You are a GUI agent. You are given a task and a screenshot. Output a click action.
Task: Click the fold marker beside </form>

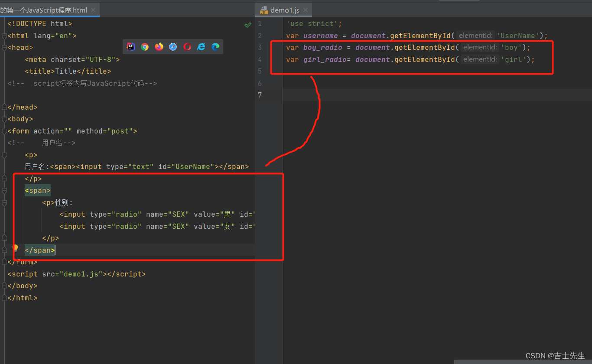(4, 262)
